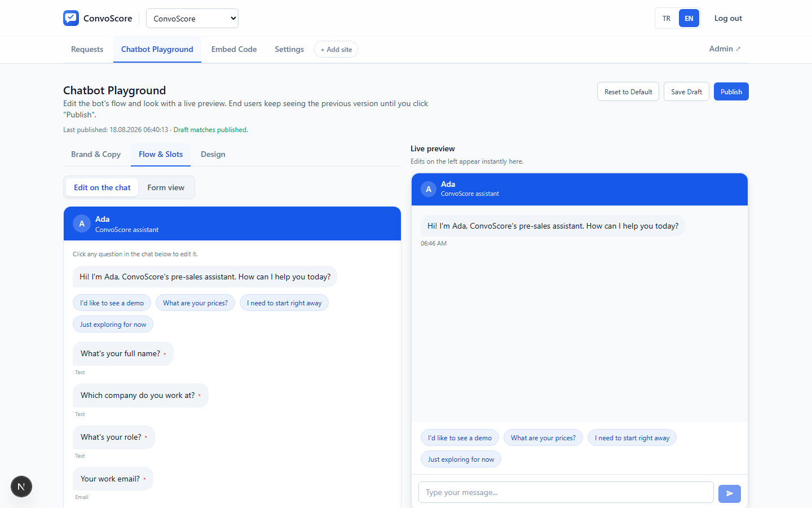Open the Chatbot Playground tab
The height and width of the screenshot is (508, 812).
click(157, 49)
